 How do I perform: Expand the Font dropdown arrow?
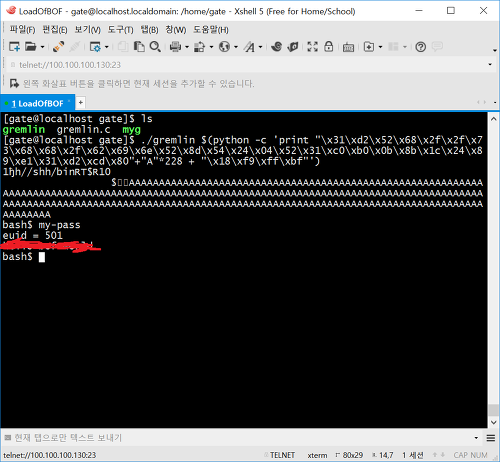pyautogui.click(x=260, y=47)
